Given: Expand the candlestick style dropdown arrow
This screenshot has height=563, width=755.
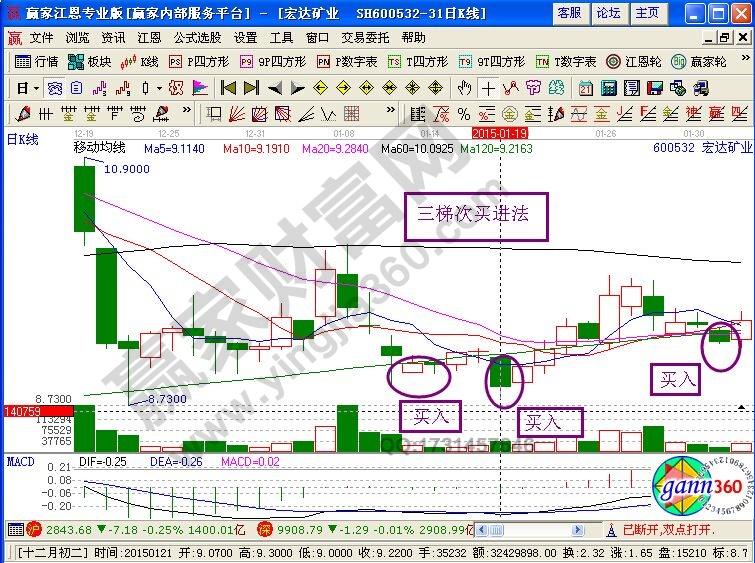Looking at the screenshot, I should 159,87.
